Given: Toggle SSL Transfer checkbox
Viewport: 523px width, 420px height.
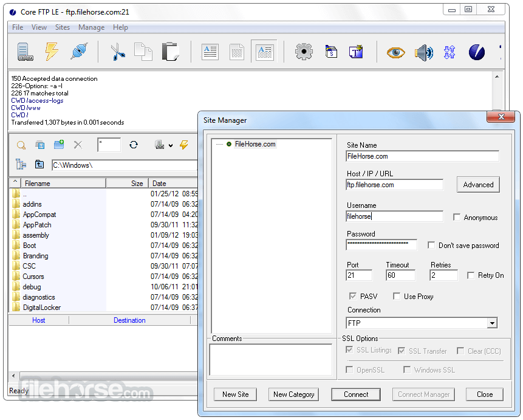Looking at the screenshot, I should [402, 351].
